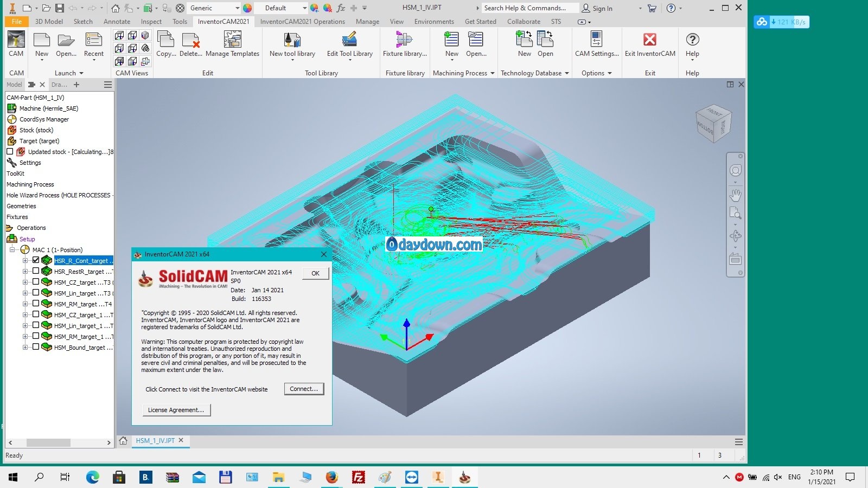This screenshot has height=488, width=868.
Task: Create a New tool library
Action: point(292,45)
